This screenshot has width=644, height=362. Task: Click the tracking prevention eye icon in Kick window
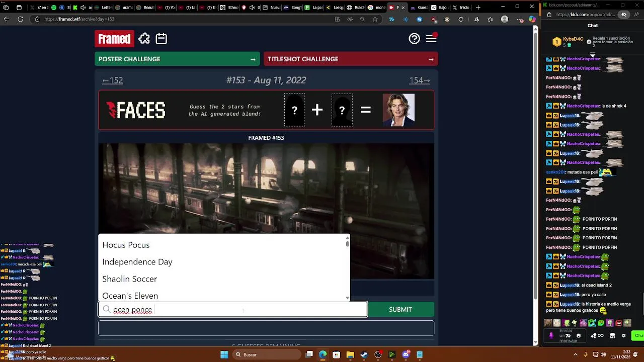pos(624,15)
